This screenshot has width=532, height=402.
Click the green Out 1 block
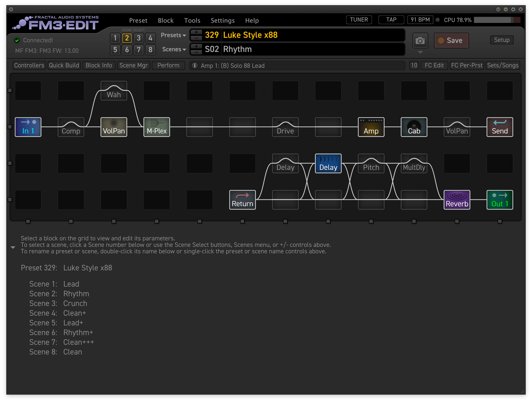coord(500,200)
